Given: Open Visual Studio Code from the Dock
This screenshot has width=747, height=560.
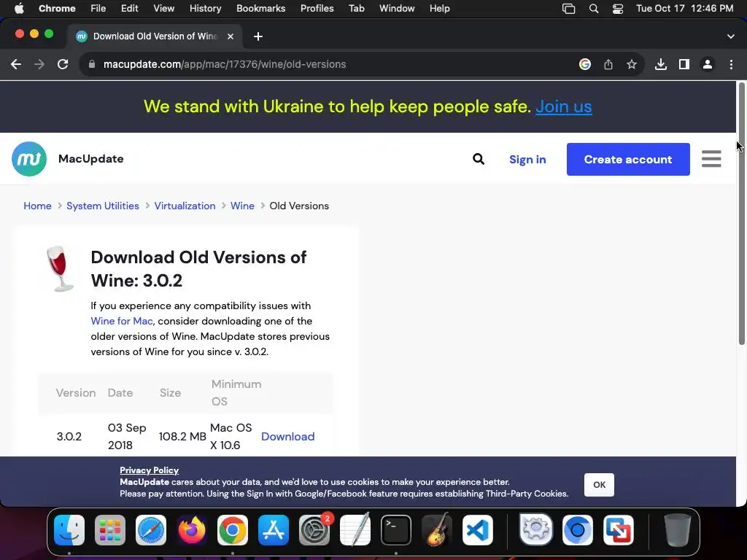Looking at the screenshot, I should point(478,530).
